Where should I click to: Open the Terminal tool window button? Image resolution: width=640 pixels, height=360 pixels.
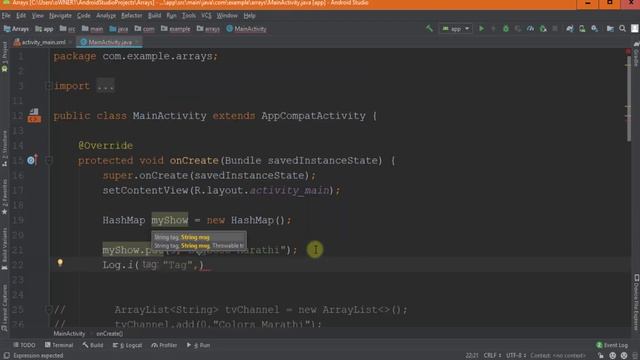(59, 345)
